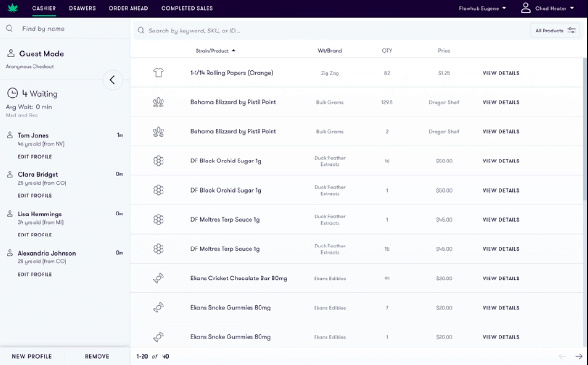The height and width of the screenshot is (365, 588).
Task: Click the quantity 91 cell
Action: (387, 279)
